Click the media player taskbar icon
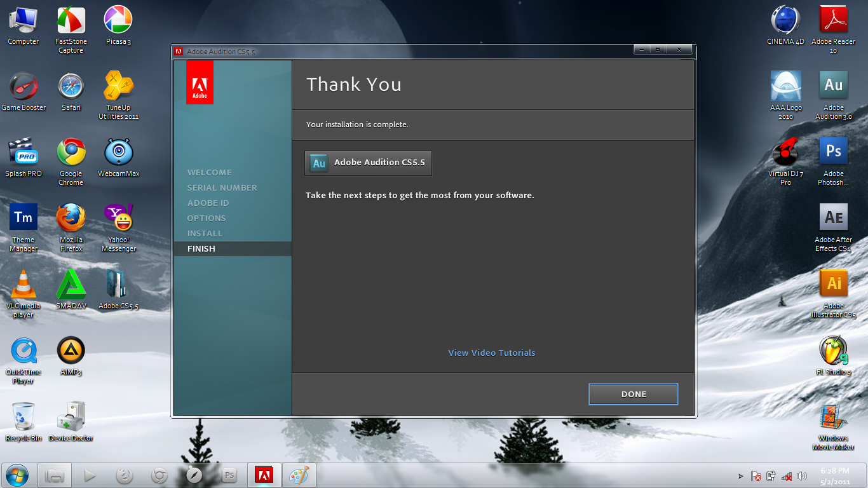The width and height of the screenshot is (868, 488). pyautogui.click(x=90, y=475)
